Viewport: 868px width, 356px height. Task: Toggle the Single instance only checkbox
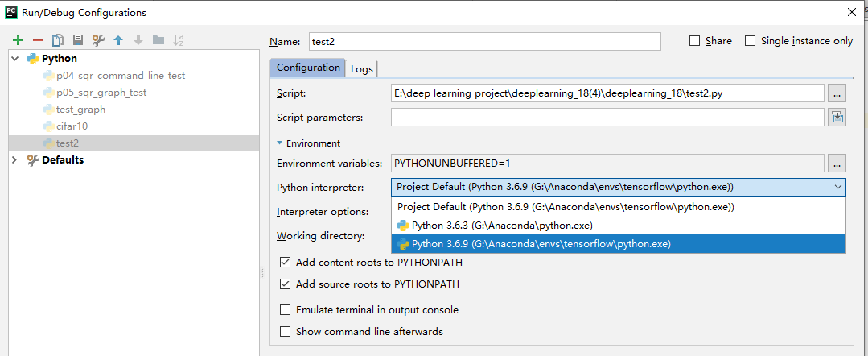[x=750, y=41]
